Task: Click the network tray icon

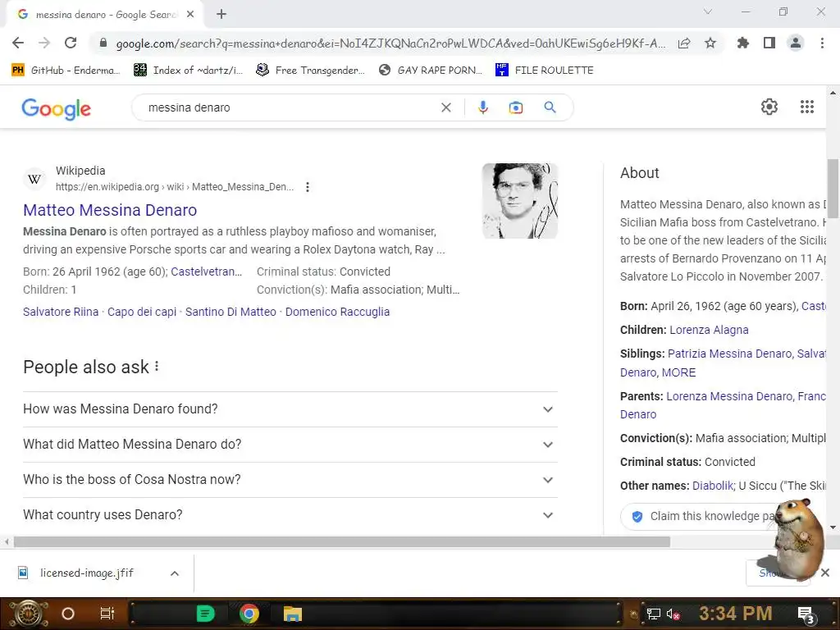Action: click(653, 614)
